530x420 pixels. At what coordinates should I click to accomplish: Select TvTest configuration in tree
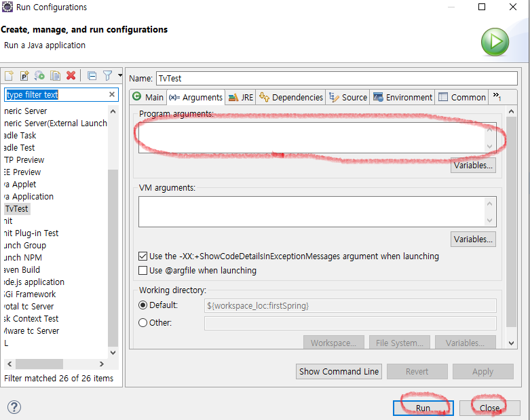[x=17, y=209]
